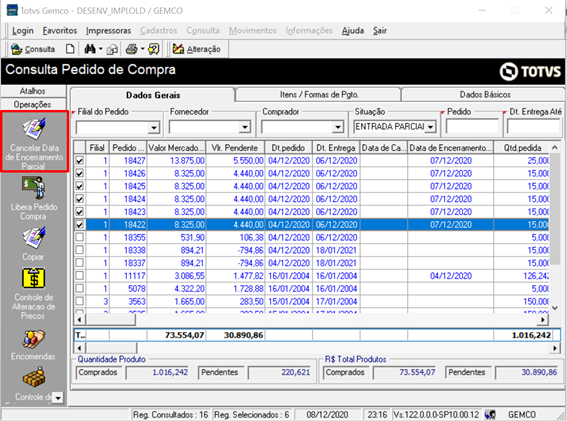The image size is (567, 421).
Task: Open the Libera Pedido Compra operation
Action: [34, 188]
